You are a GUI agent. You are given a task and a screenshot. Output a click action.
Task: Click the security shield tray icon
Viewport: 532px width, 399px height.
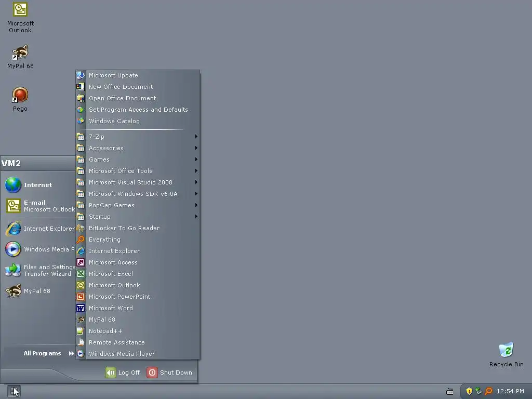tap(469, 391)
